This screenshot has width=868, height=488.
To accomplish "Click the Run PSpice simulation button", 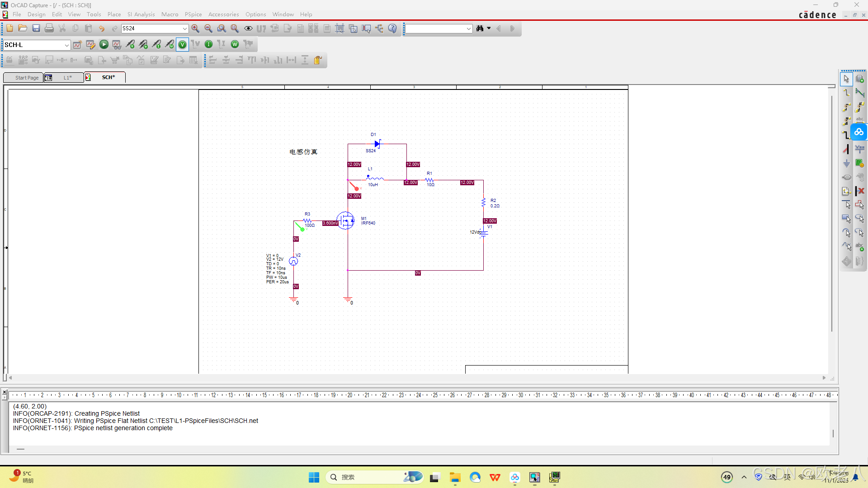I will tap(104, 44).
